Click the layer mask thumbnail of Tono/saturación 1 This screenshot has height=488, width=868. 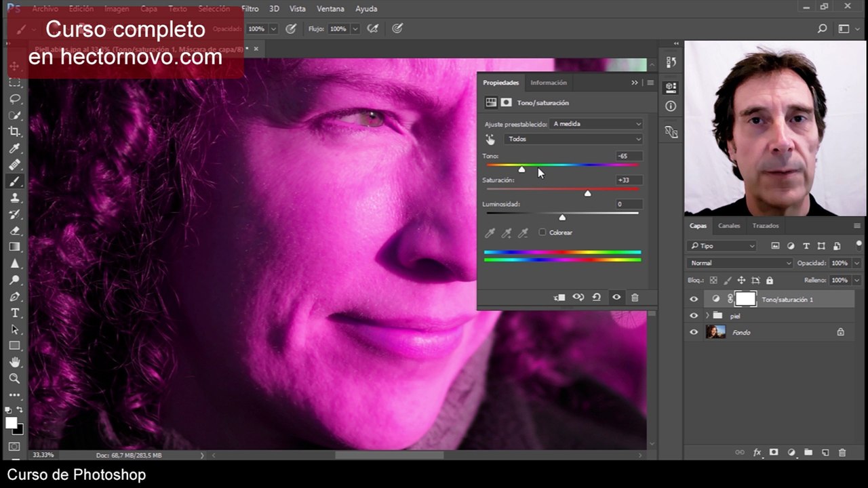pos(746,299)
